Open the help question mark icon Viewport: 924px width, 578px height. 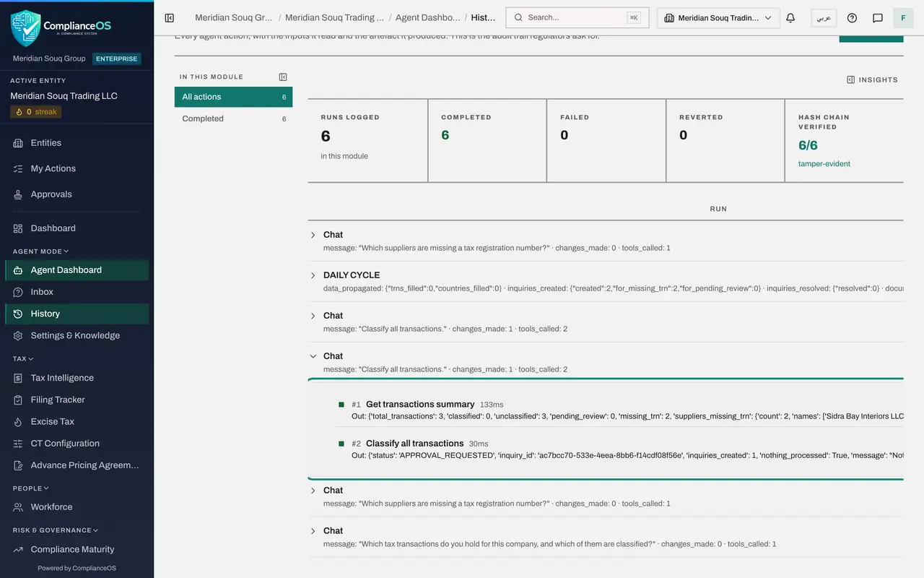(852, 18)
